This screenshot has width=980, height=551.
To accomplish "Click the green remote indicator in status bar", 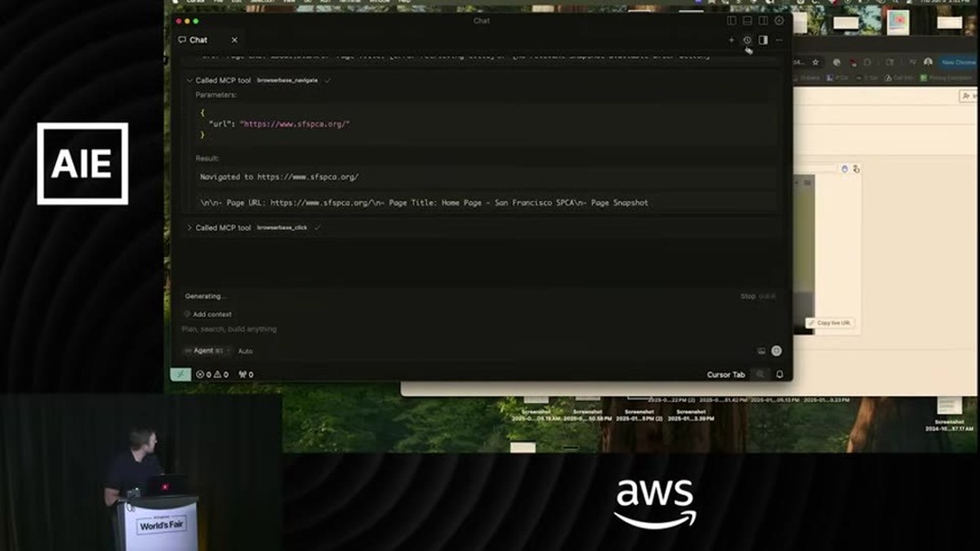I will 180,375.
